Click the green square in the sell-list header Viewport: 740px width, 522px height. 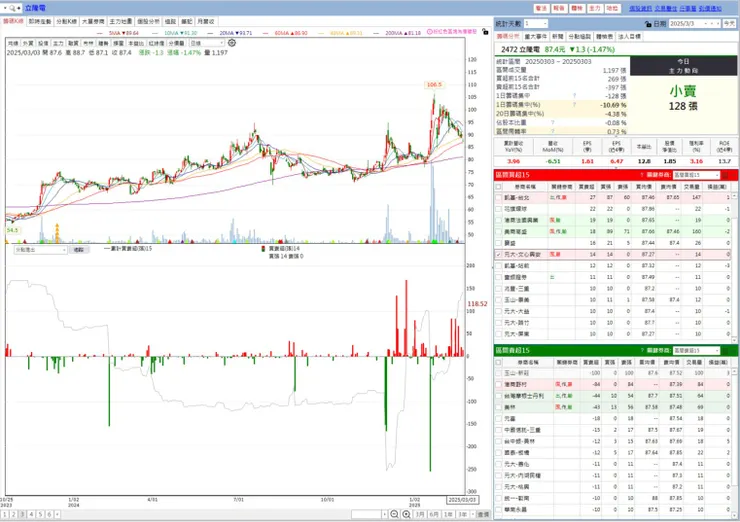726,351
